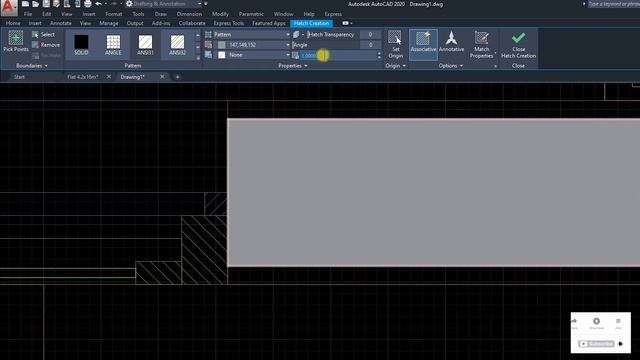
Task: Switch to the Manage ribbon tab
Action: click(x=109, y=23)
